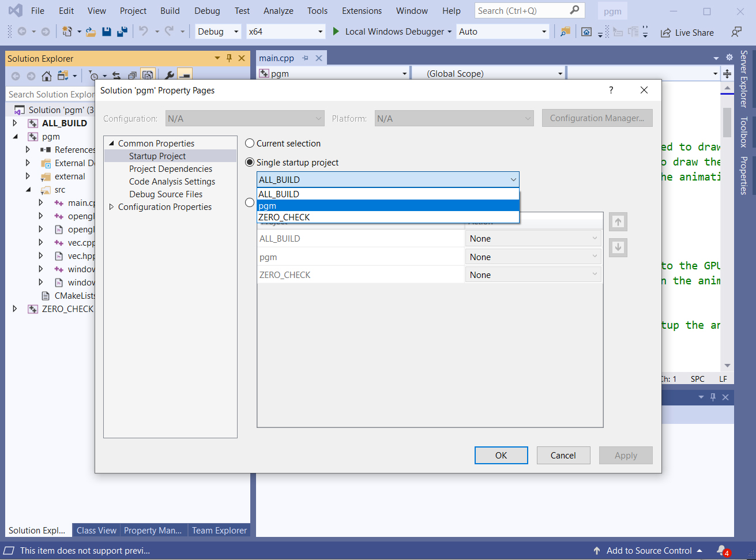756x560 pixels.
Task: Click OK in the Property Pages dialog
Action: coord(501,456)
